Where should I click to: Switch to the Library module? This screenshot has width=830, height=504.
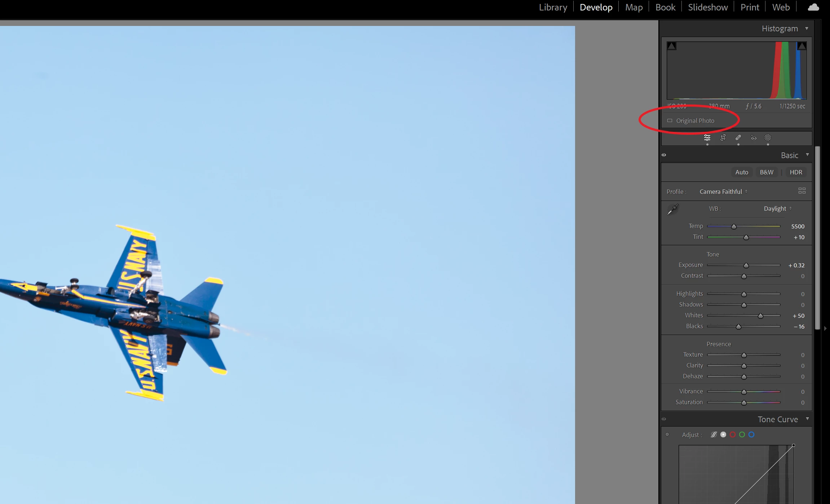(x=553, y=7)
